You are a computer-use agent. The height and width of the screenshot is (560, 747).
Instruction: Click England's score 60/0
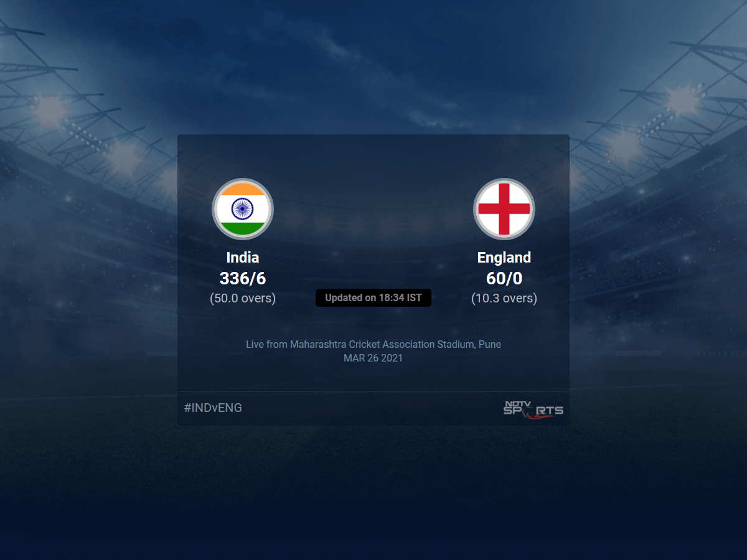pyautogui.click(x=504, y=278)
